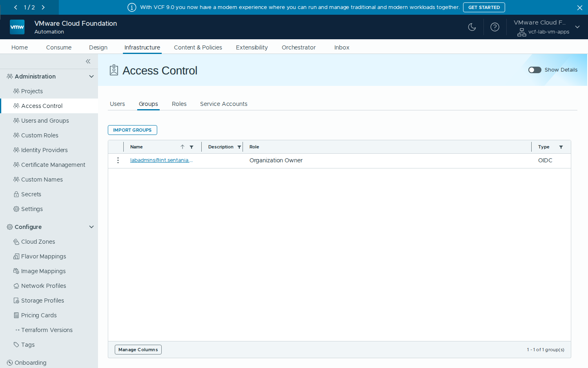The width and height of the screenshot is (588, 368).
Task: Collapse the Administration section
Action: tap(91, 76)
